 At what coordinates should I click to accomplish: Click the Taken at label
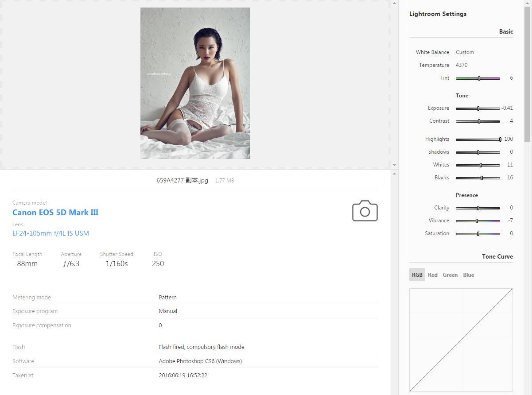click(23, 376)
